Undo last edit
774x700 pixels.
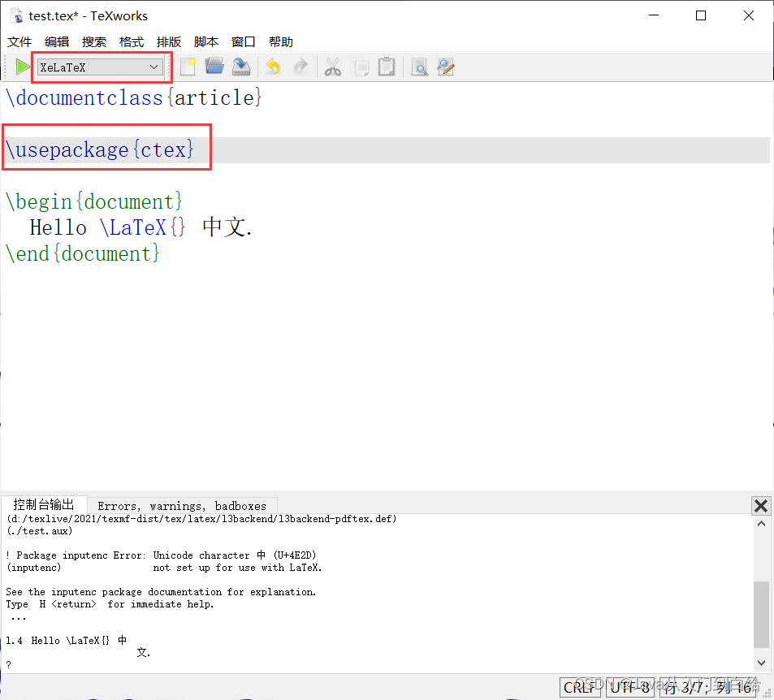click(x=274, y=67)
